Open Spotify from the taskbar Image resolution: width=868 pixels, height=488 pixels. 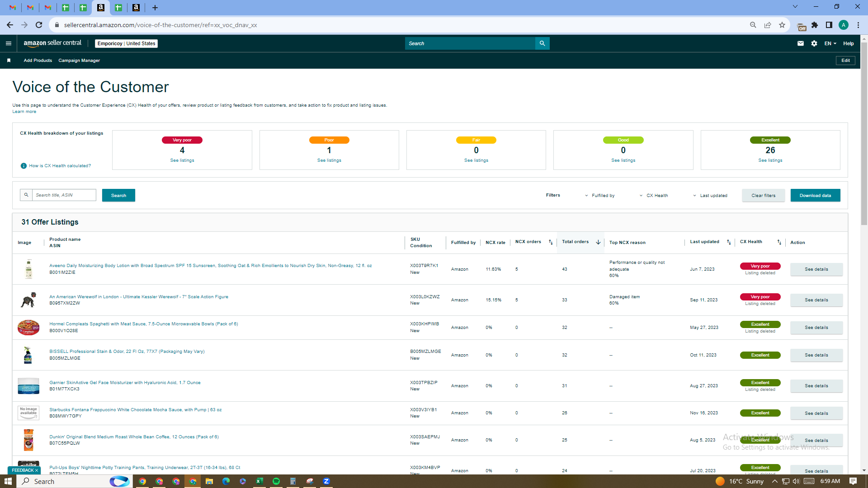[276, 481]
